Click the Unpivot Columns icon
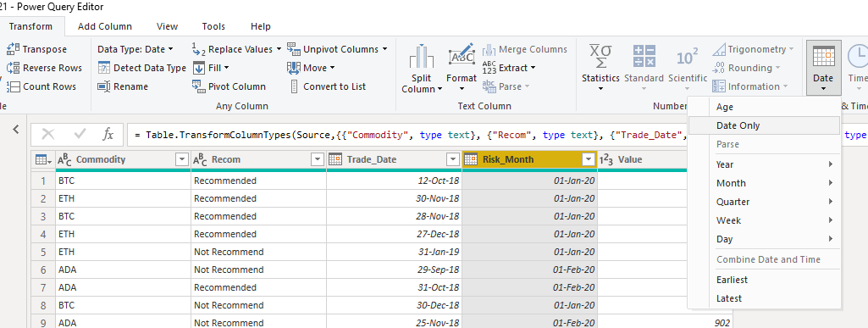The height and width of the screenshot is (328, 868). 293,49
